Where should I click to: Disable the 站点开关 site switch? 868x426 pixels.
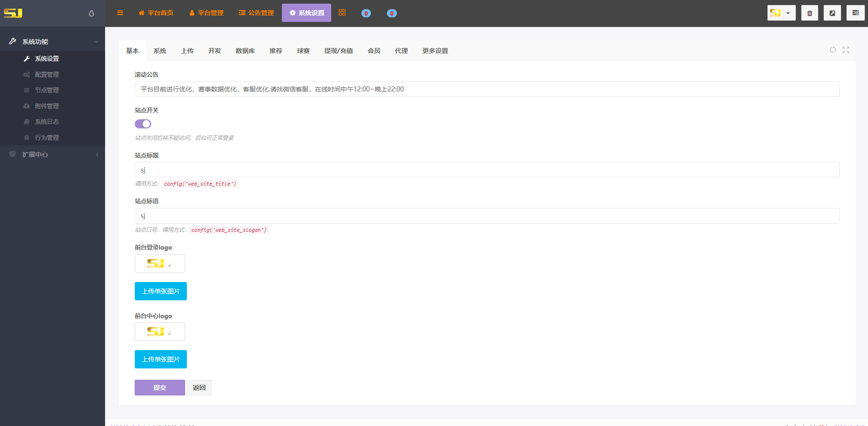[x=143, y=123]
